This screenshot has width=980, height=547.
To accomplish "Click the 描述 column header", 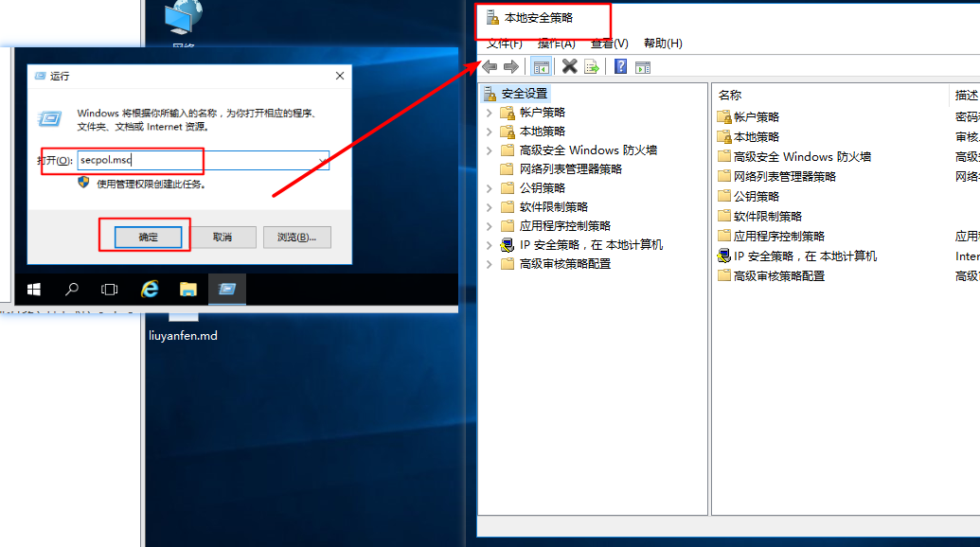I will (x=964, y=95).
